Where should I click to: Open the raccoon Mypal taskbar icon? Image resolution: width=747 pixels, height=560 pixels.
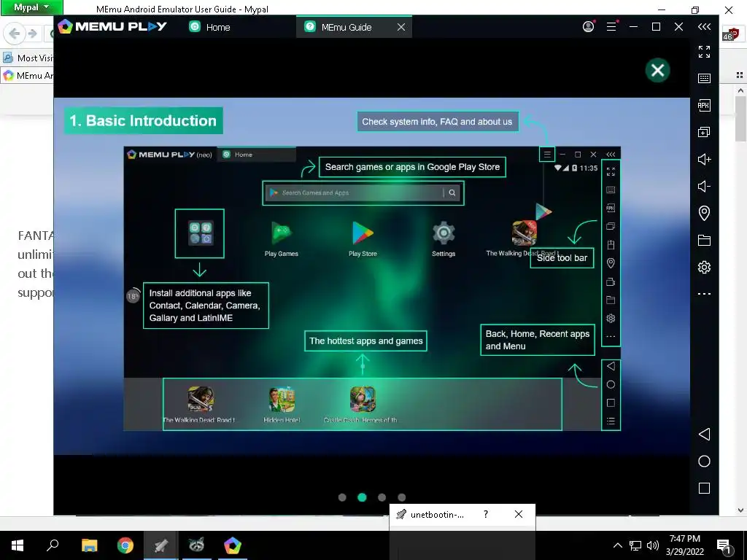click(197, 545)
